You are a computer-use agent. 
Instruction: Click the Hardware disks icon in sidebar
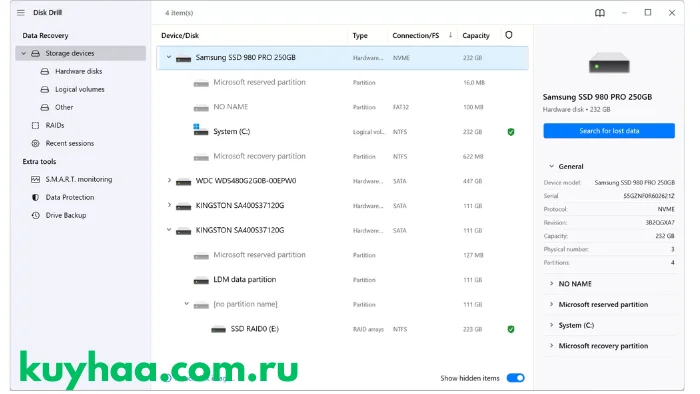coord(45,71)
